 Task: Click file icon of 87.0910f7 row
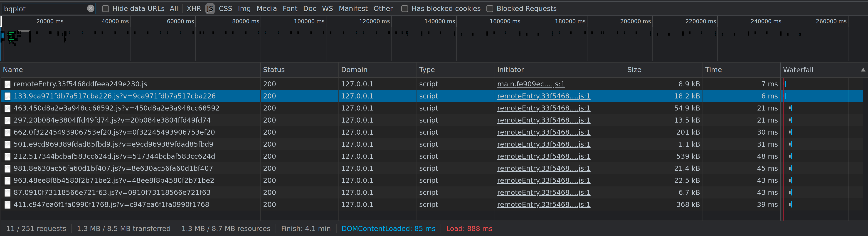click(x=7, y=193)
